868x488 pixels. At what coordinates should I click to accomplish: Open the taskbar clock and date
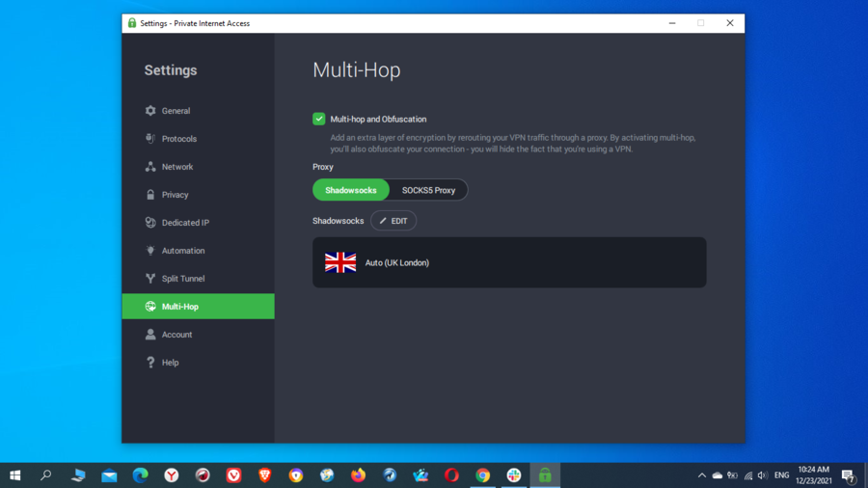pos(812,475)
